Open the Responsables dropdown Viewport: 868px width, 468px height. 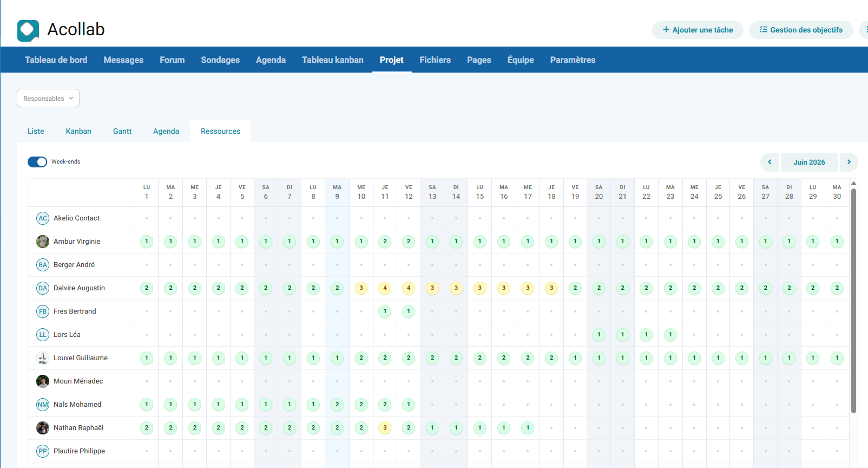coord(48,98)
